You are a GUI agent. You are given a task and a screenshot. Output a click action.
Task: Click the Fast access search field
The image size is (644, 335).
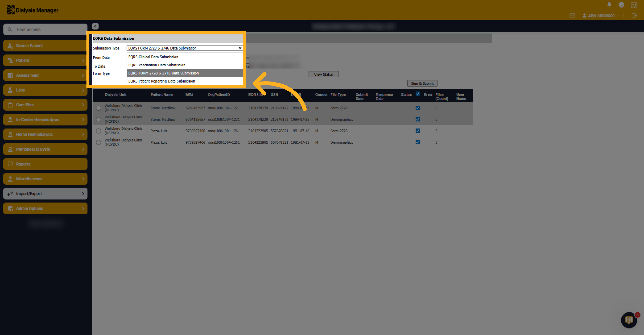pyautogui.click(x=45, y=29)
